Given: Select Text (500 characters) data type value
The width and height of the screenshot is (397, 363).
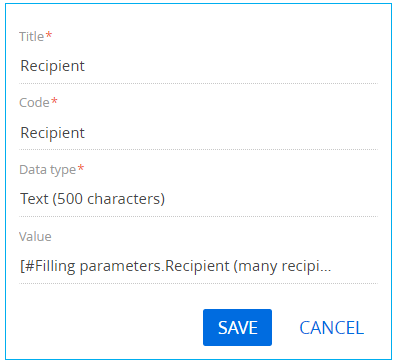Looking at the screenshot, I should (92, 199).
